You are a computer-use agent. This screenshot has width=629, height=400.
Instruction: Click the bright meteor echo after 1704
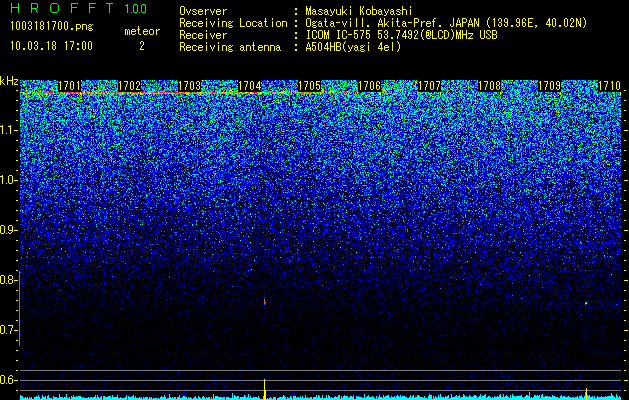click(x=265, y=301)
